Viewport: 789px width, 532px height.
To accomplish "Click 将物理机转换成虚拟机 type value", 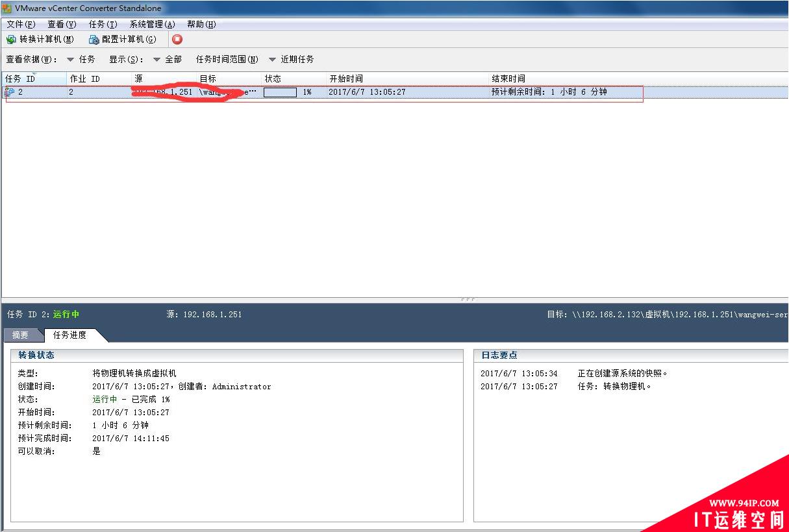I will (x=134, y=374).
